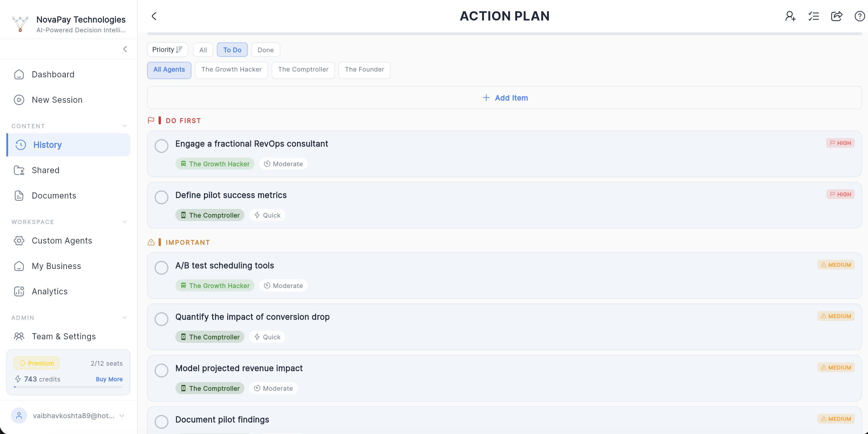Click the Buy More credits link
Image resolution: width=868 pixels, height=434 pixels.
pos(109,379)
